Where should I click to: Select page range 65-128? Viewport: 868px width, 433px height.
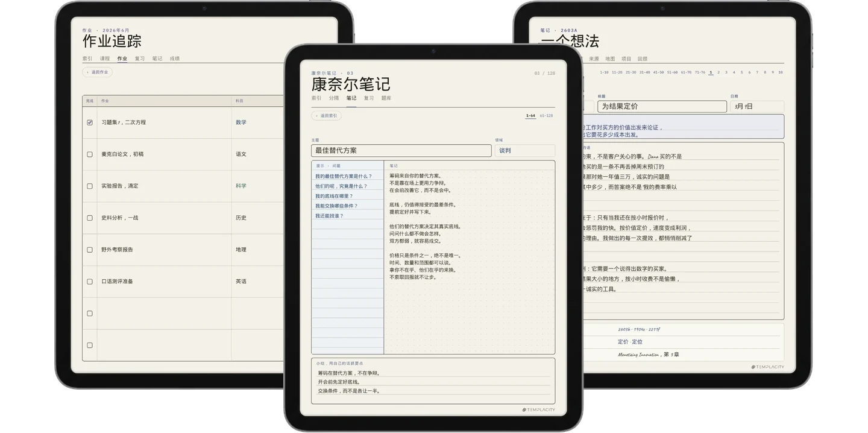546,116
